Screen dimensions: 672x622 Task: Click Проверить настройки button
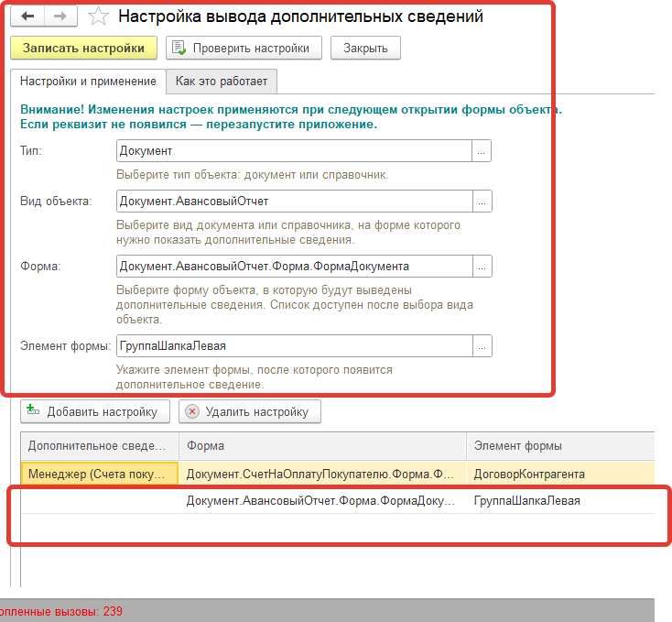(244, 48)
